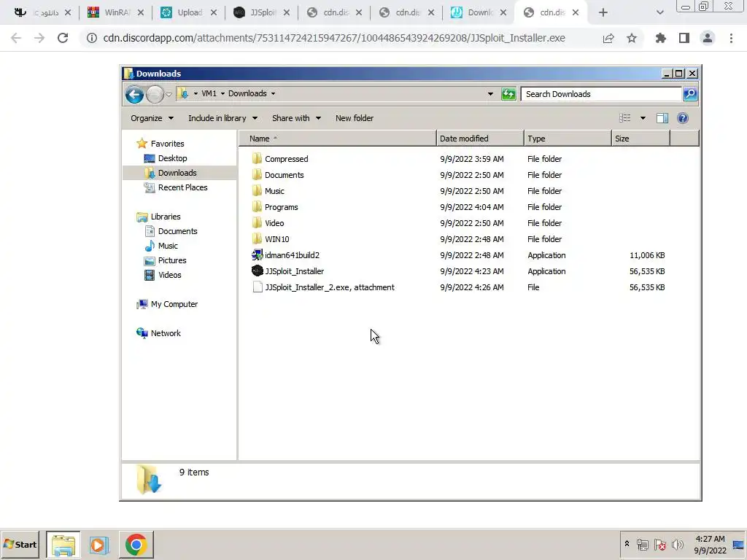Select the Pictures library

click(172, 260)
